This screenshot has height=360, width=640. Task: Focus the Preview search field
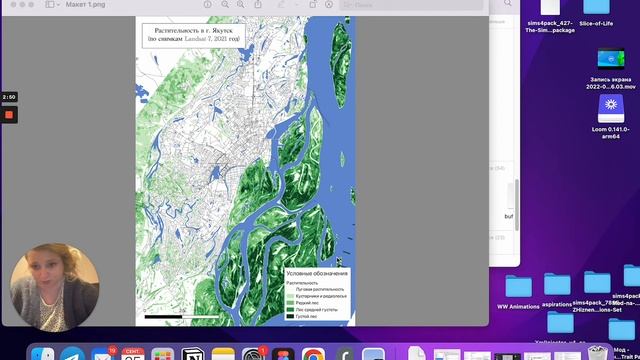[411, 5]
